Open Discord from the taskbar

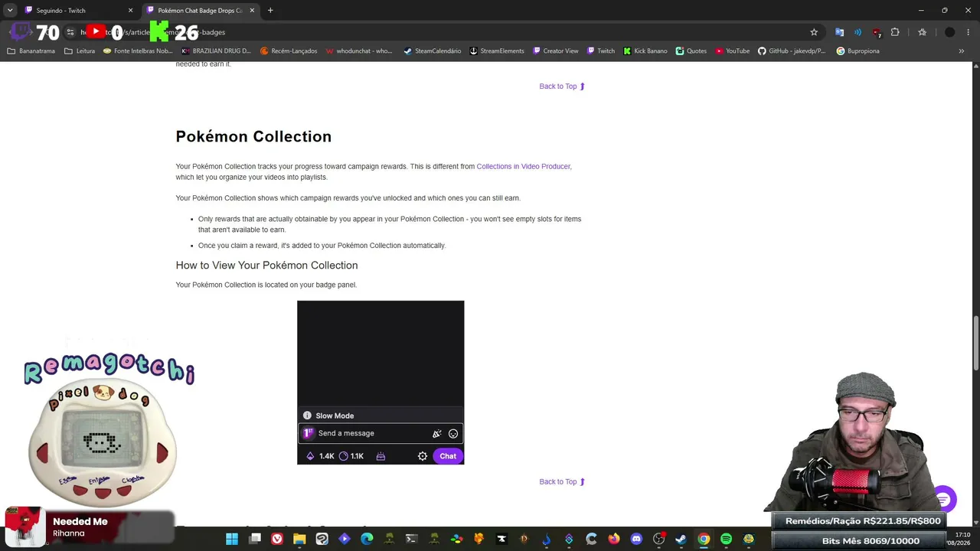coord(636,539)
